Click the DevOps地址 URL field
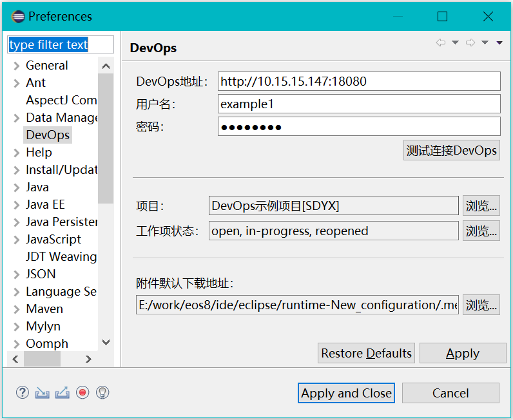This screenshot has height=420, width=513. 359,81
